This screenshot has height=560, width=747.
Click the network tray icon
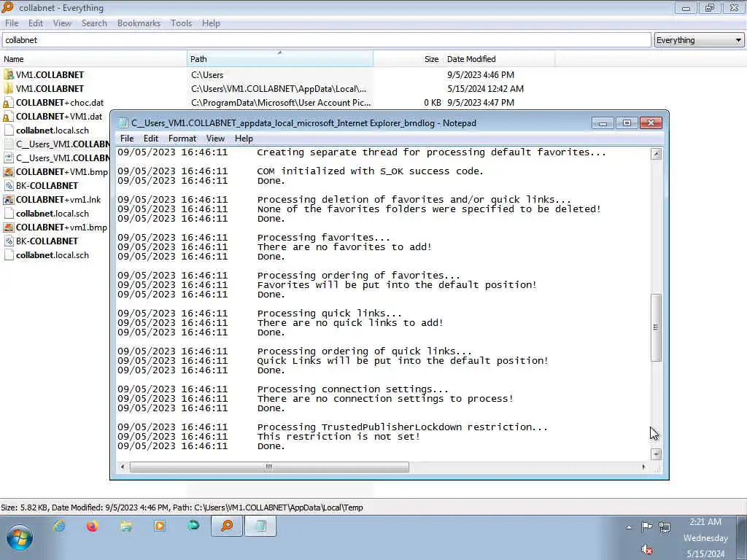664,526
